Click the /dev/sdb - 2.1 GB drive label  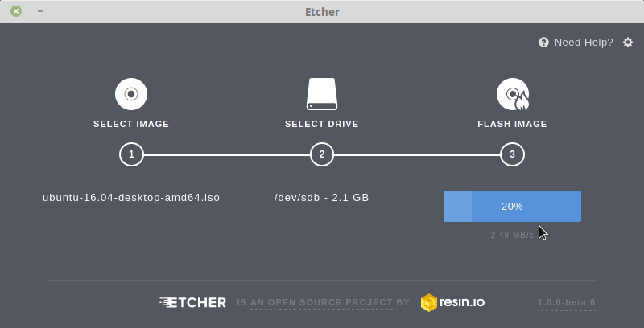(x=321, y=197)
